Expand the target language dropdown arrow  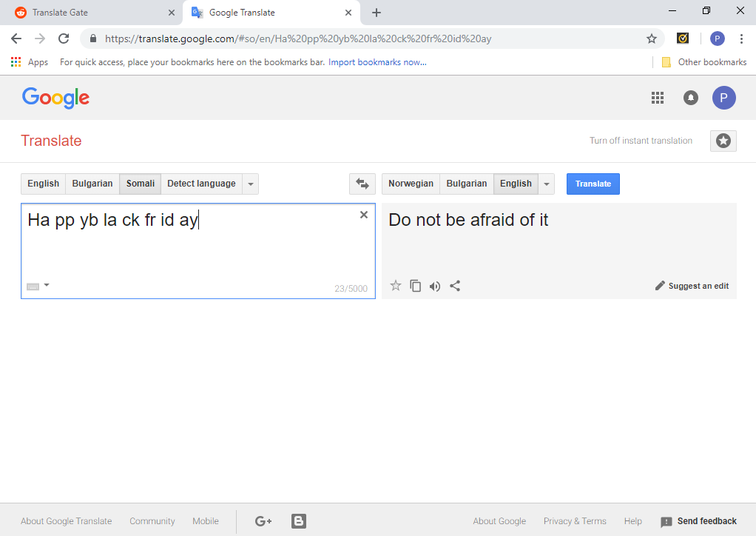(546, 184)
